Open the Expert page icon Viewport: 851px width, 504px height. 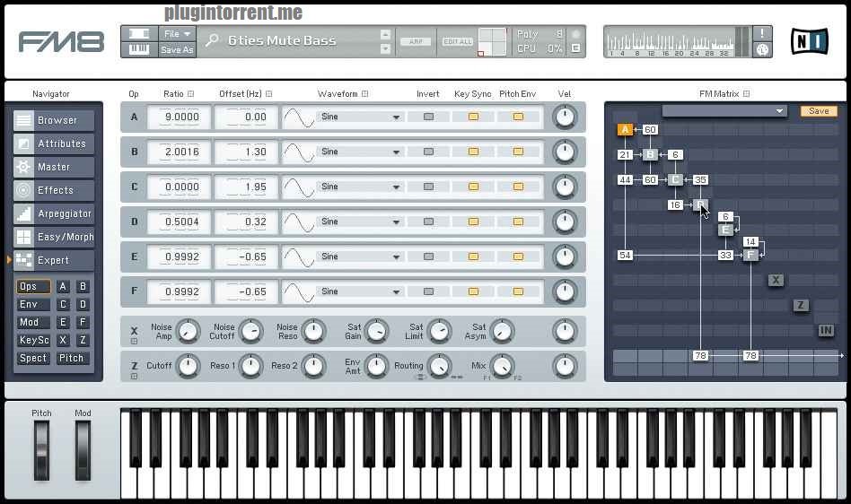click(x=23, y=260)
